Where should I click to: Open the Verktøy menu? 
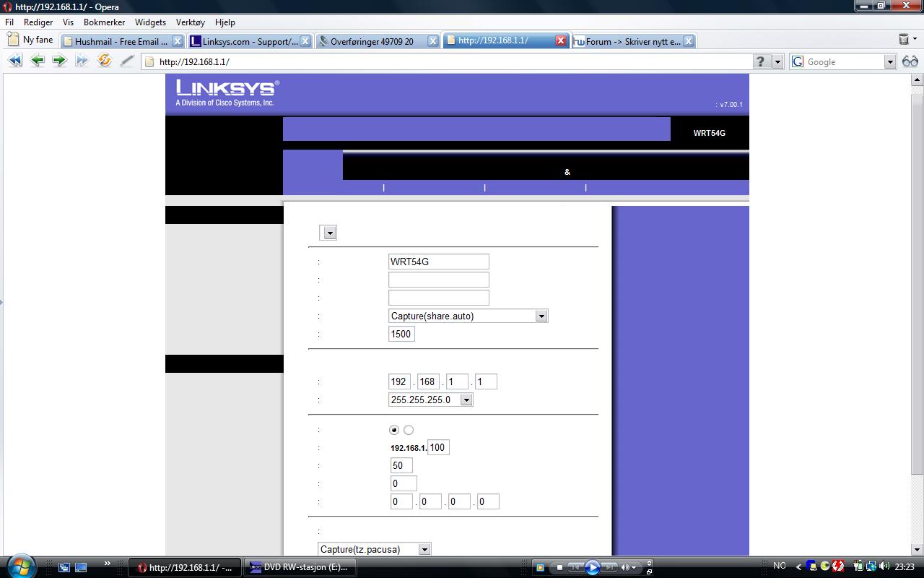[191, 22]
